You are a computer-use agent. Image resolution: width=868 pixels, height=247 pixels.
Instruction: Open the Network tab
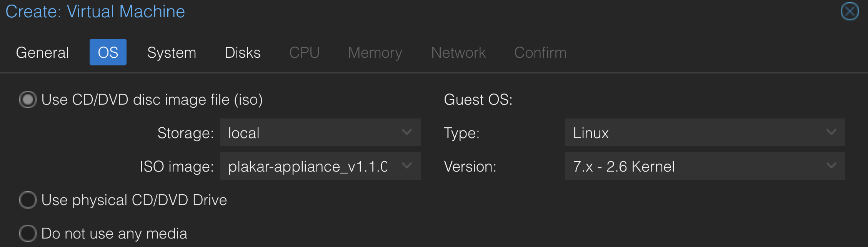pyautogui.click(x=458, y=52)
